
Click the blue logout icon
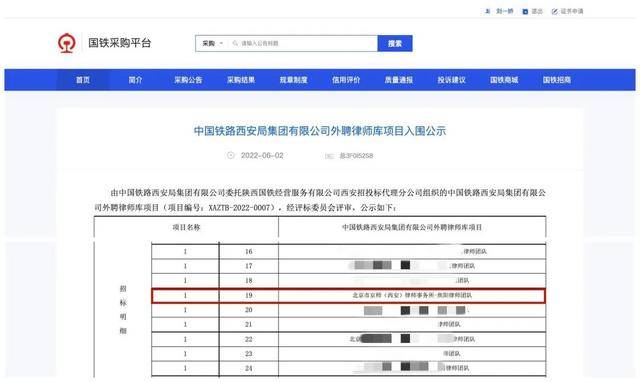coord(525,11)
